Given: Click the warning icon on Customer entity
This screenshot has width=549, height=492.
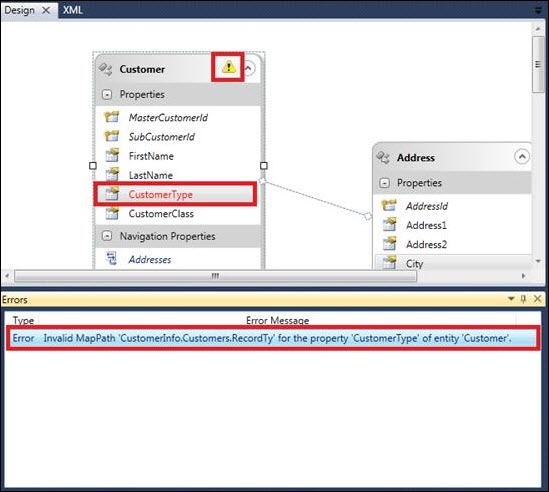Looking at the screenshot, I should [x=228, y=67].
